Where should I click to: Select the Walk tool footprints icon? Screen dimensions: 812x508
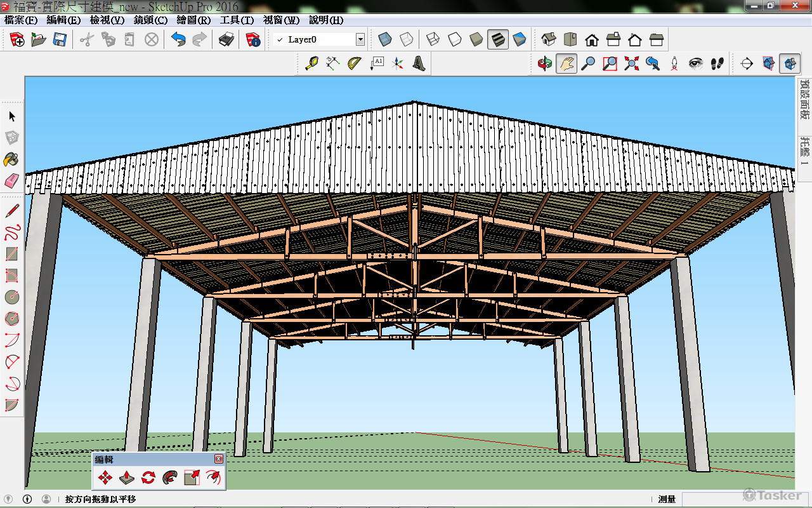[x=717, y=63]
